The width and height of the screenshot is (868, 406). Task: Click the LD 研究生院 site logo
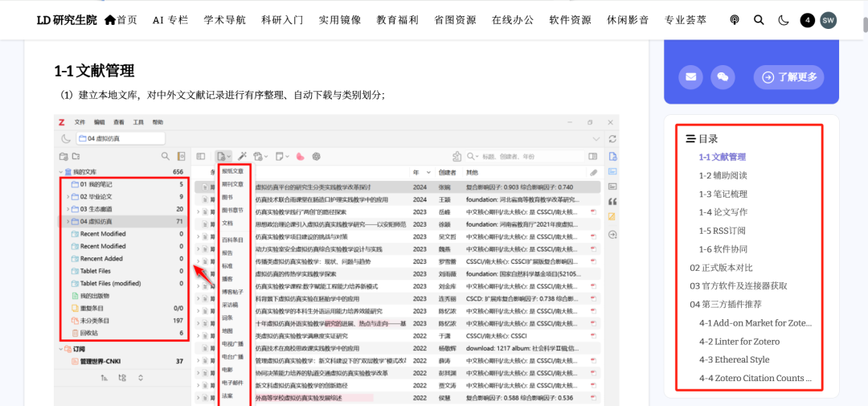point(67,20)
